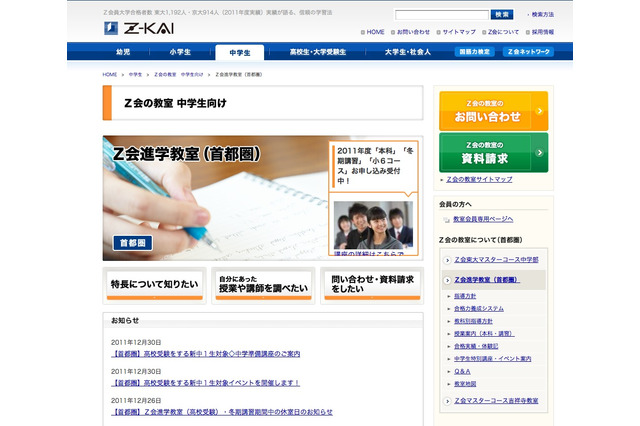Open 合格力養成システム sidebar link
Image resolution: width=640 pixels, height=426 pixels.
point(479,308)
